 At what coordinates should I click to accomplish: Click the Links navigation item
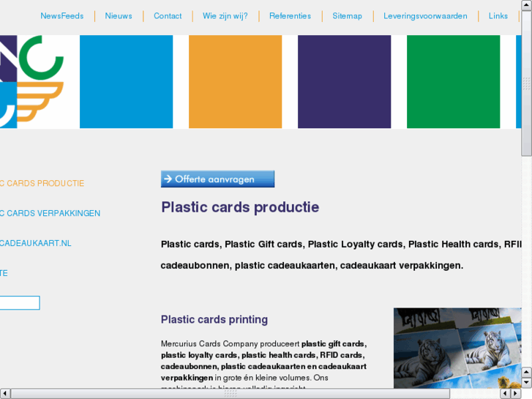[498, 16]
